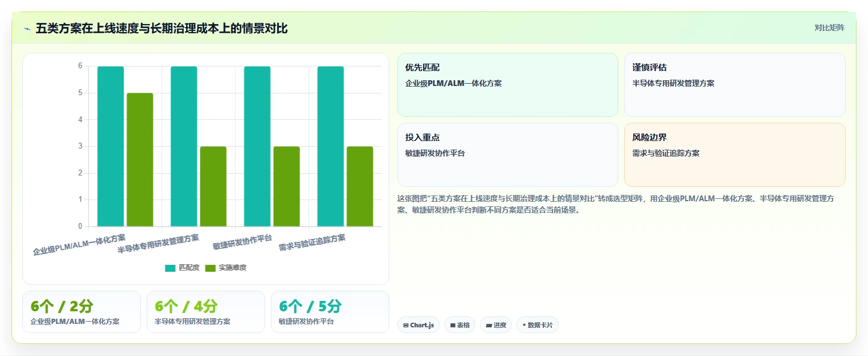Open the 6个 / 5分 stat card

point(330,312)
